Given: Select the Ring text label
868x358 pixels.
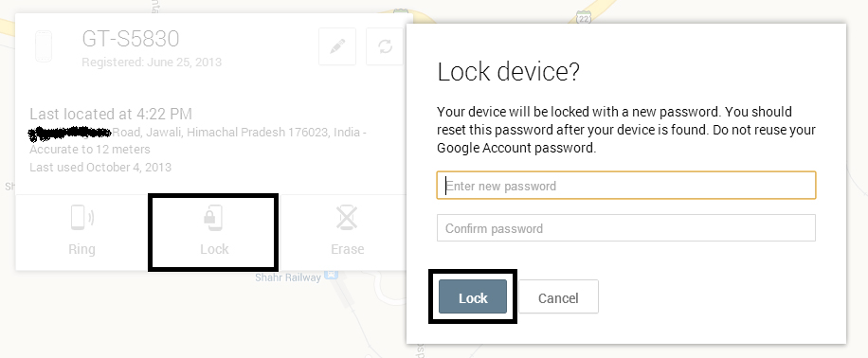Looking at the screenshot, I should tap(81, 249).
